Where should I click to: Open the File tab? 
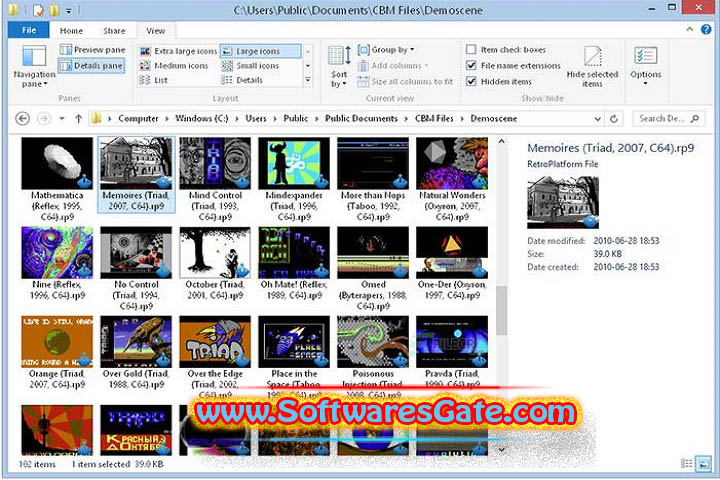(28, 30)
